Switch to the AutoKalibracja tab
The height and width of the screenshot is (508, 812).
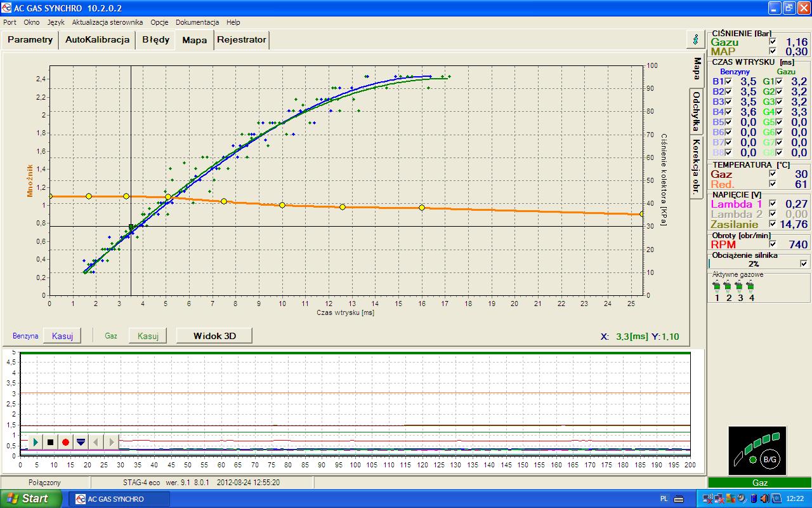click(97, 39)
